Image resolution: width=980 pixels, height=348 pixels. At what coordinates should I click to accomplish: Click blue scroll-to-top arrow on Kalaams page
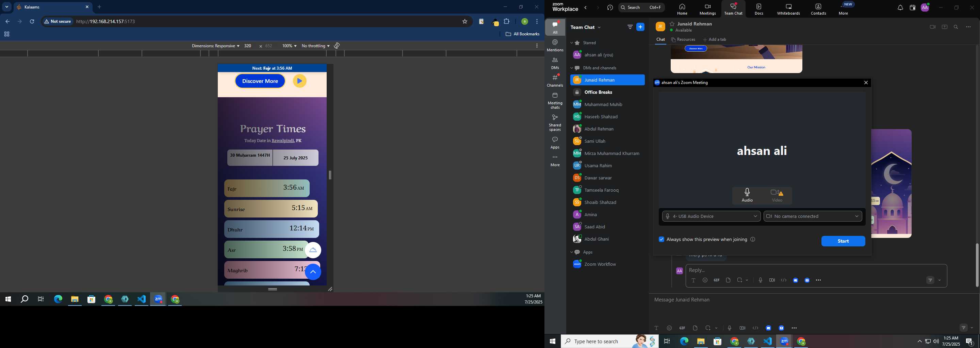click(x=313, y=272)
